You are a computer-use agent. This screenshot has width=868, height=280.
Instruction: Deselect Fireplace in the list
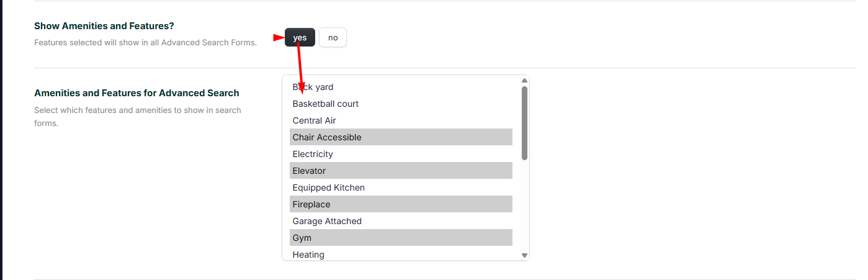[311, 204]
